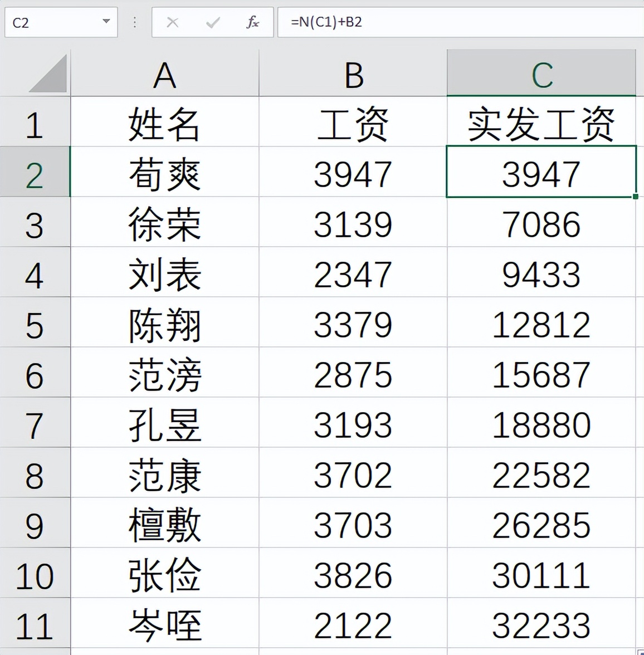Image resolution: width=644 pixels, height=655 pixels.
Task: Select row 7 header
Action: [35, 422]
